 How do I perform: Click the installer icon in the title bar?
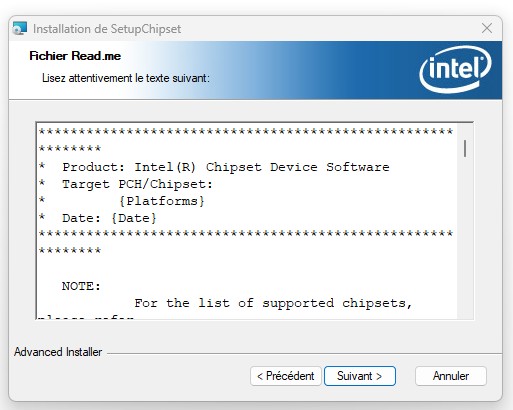[20, 29]
